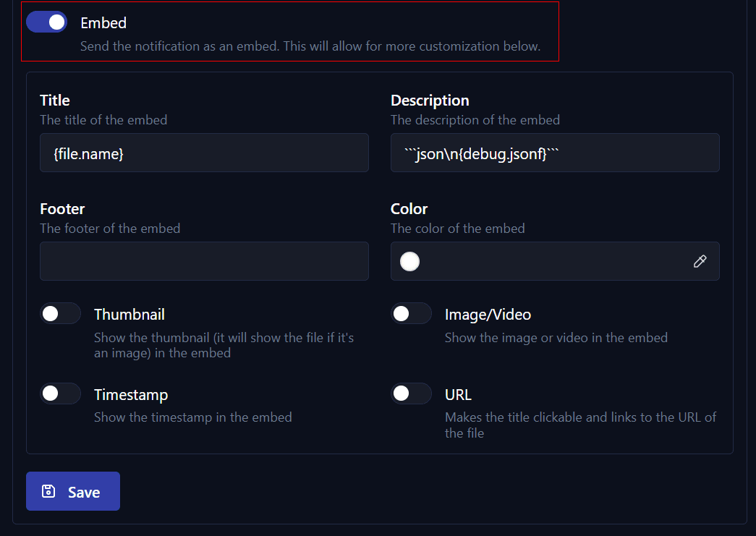Turn on the Image/Video switch
The width and height of the screenshot is (756, 536).
411,314
